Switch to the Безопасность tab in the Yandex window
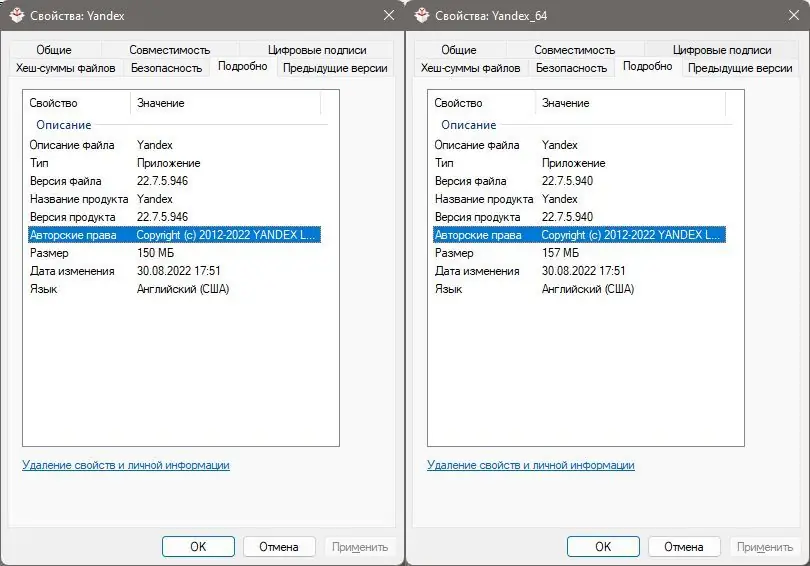Image resolution: width=810 pixels, height=566 pixels. tap(166, 68)
